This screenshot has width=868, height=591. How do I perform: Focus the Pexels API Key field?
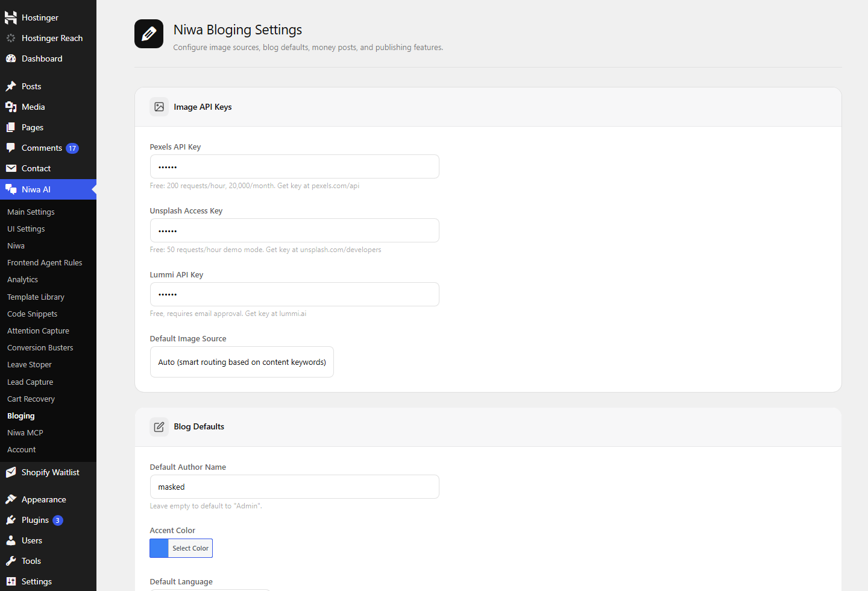click(x=294, y=166)
